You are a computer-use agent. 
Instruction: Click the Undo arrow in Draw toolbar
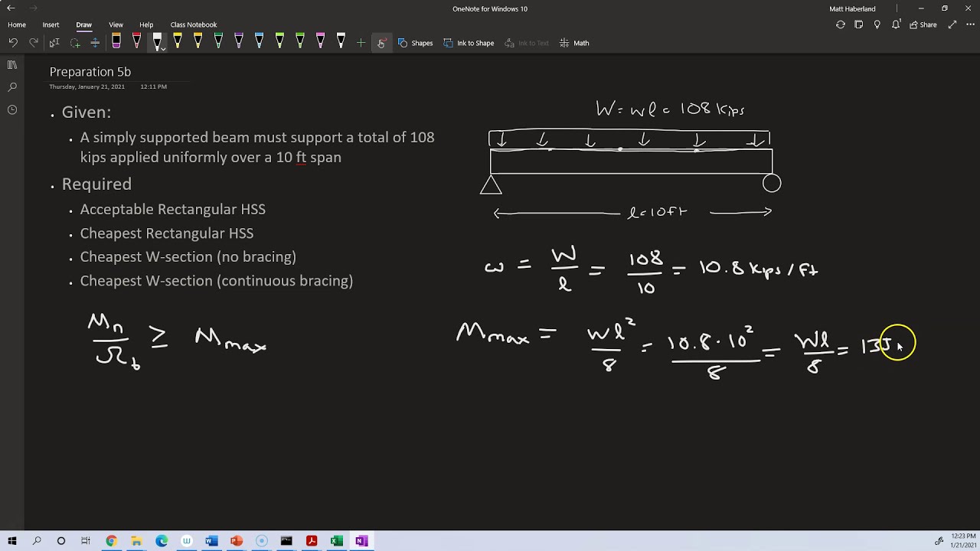(x=13, y=43)
